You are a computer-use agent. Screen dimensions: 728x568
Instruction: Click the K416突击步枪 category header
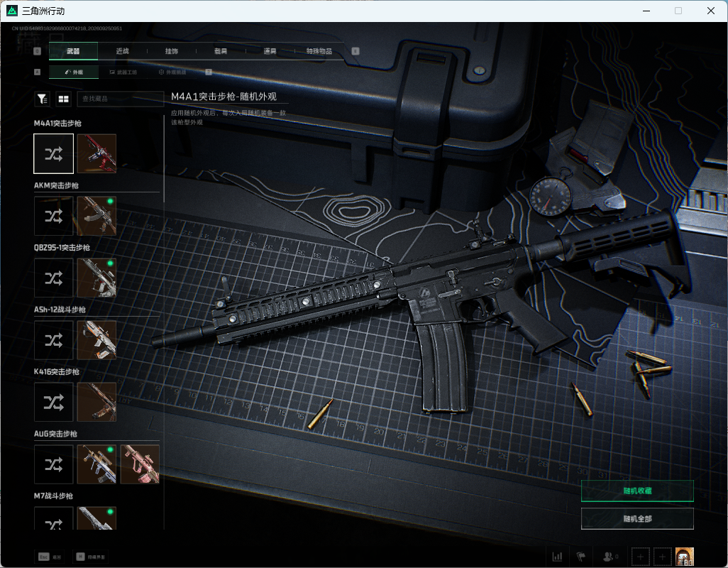pyautogui.click(x=57, y=371)
